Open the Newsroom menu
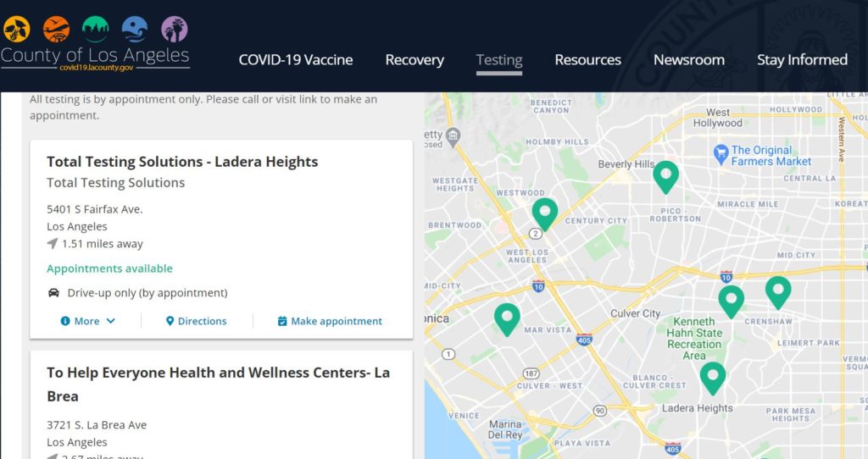 pos(689,60)
